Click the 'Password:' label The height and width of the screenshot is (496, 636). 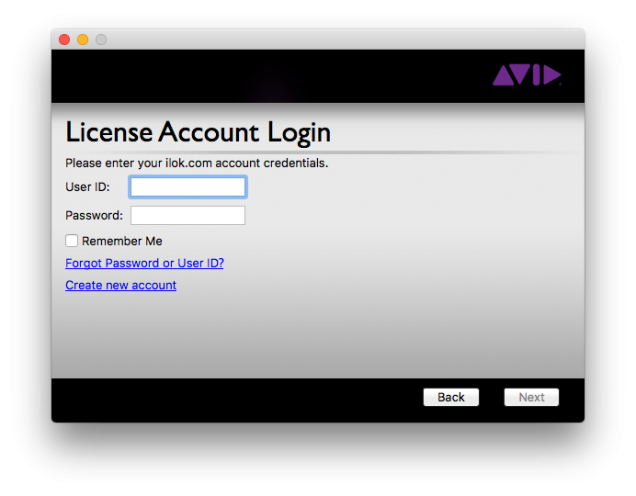click(x=94, y=215)
